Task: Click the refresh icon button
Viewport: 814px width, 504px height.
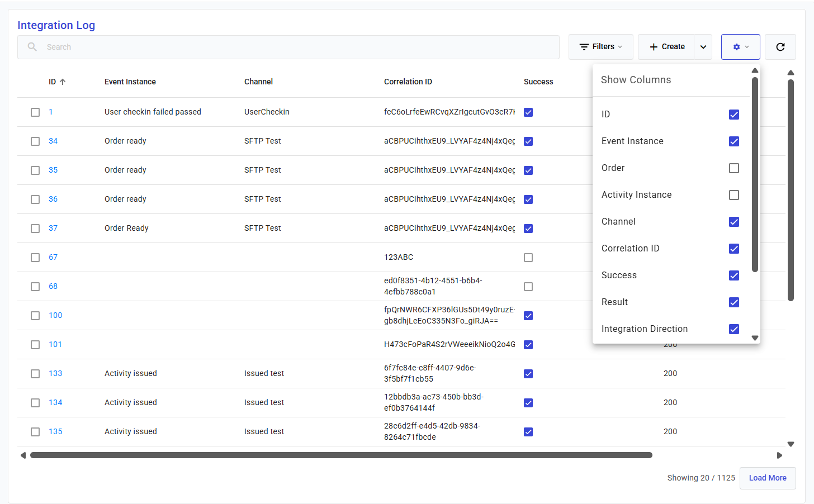Action: click(x=780, y=47)
